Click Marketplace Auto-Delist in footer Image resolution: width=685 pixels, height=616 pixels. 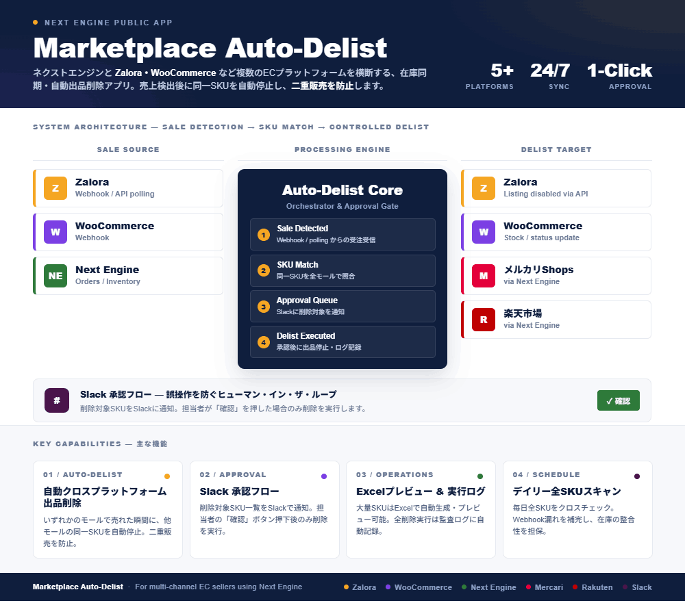(x=78, y=587)
